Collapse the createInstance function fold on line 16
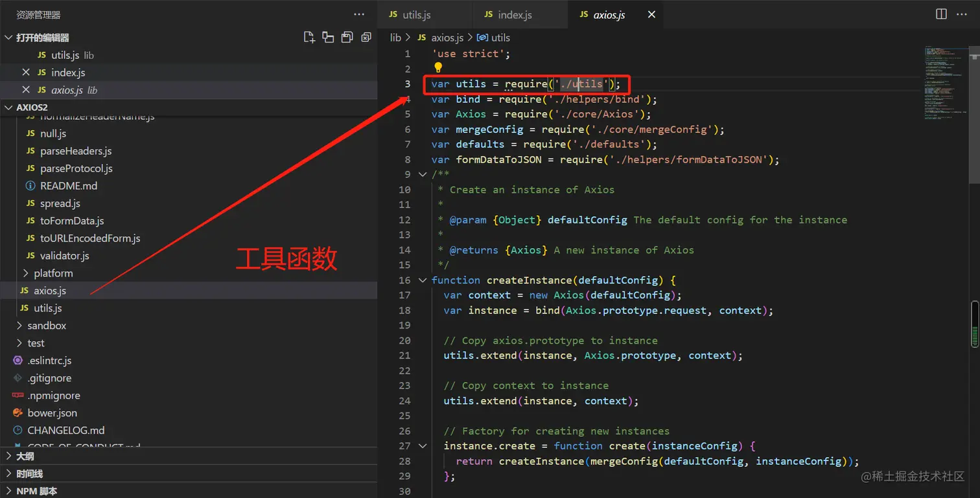Viewport: 980px width, 498px height. pos(423,280)
